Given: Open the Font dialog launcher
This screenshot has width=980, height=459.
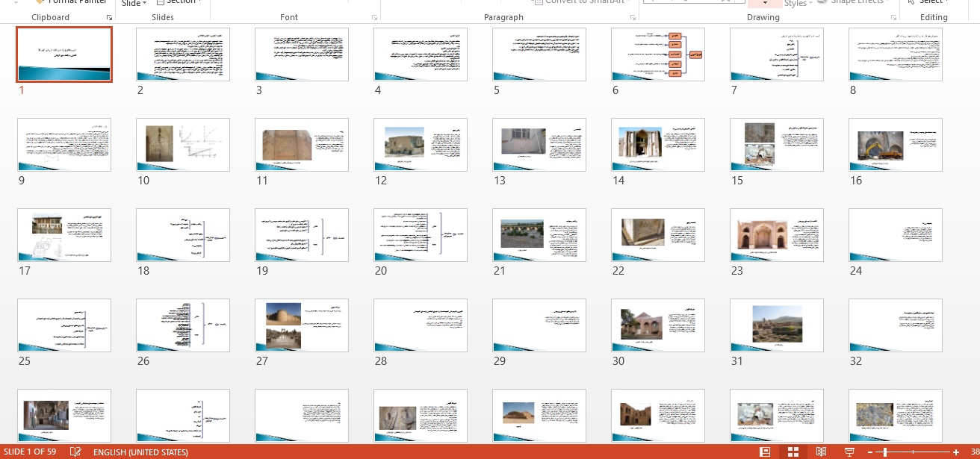Looking at the screenshot, I should [374, 17].
